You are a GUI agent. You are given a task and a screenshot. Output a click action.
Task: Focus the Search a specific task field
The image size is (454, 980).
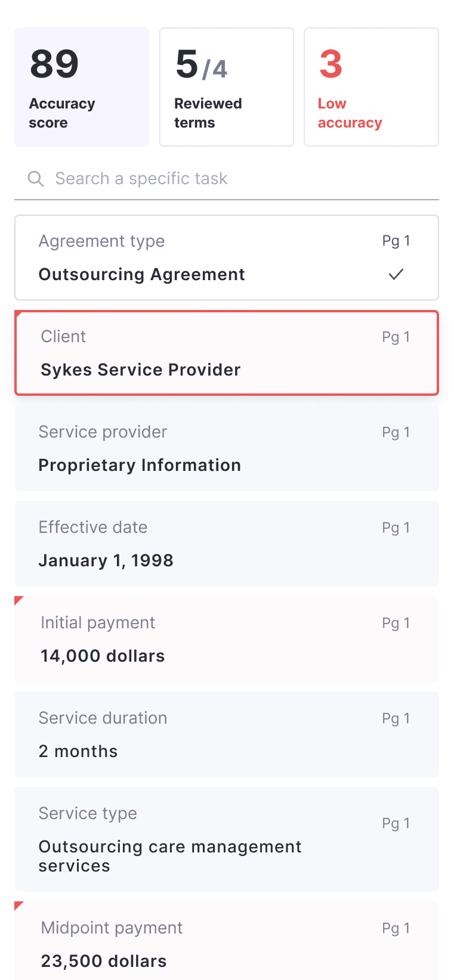click(227, 179)
